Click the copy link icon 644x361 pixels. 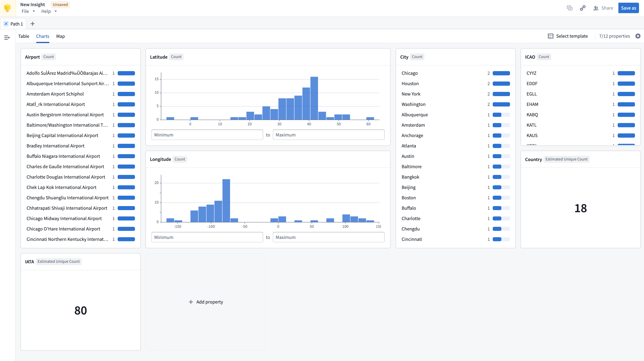point(582,8)
